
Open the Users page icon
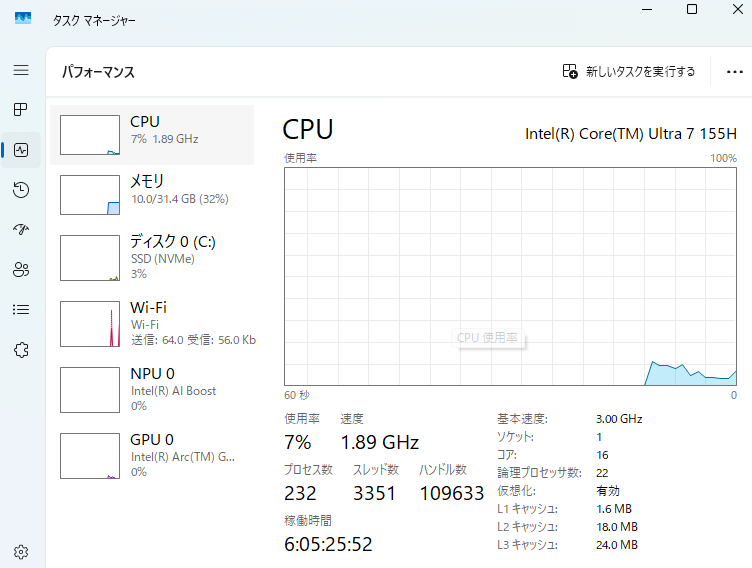pyautogui.click(x=21, y=269)
